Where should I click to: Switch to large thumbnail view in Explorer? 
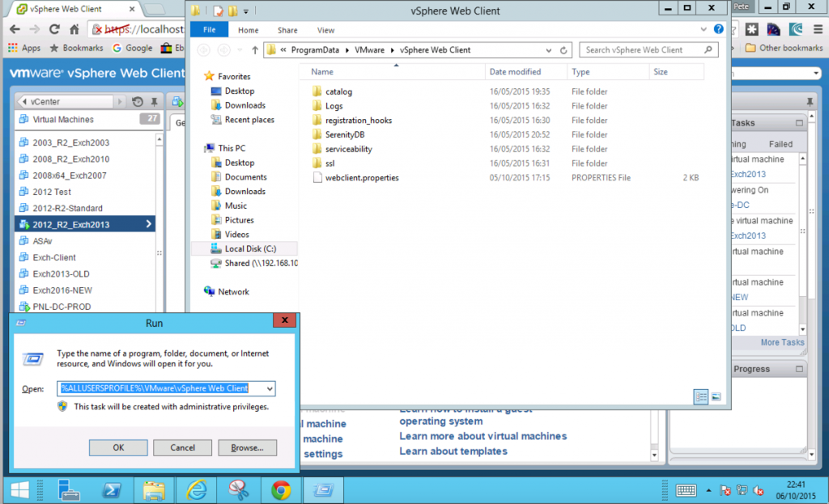[716, 396]
